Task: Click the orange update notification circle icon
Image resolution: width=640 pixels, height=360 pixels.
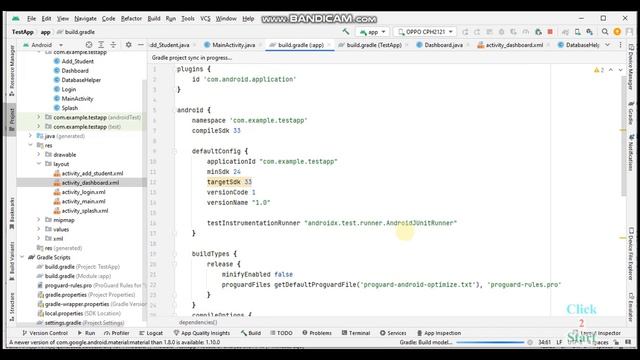Action: [617, 31]
